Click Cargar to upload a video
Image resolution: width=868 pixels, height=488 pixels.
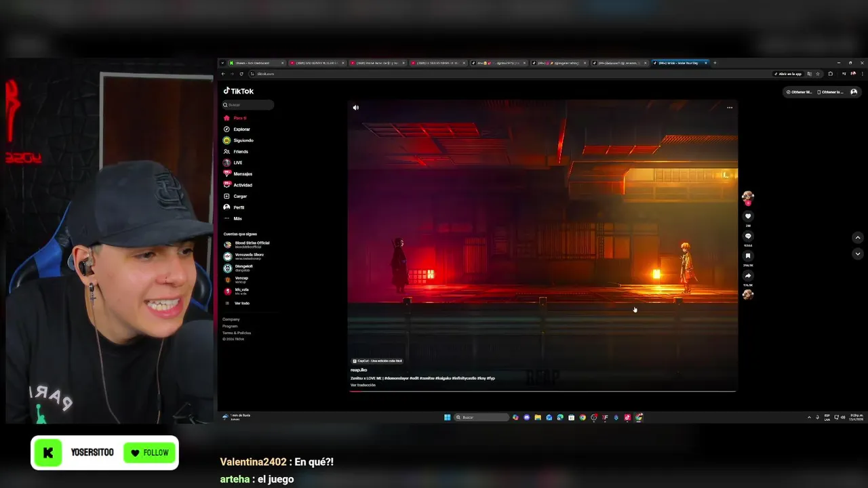click(235, 196)
